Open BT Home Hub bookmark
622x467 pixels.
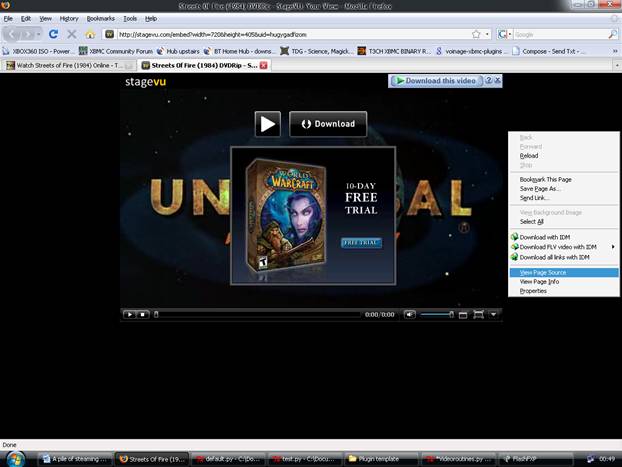[239, 51]
